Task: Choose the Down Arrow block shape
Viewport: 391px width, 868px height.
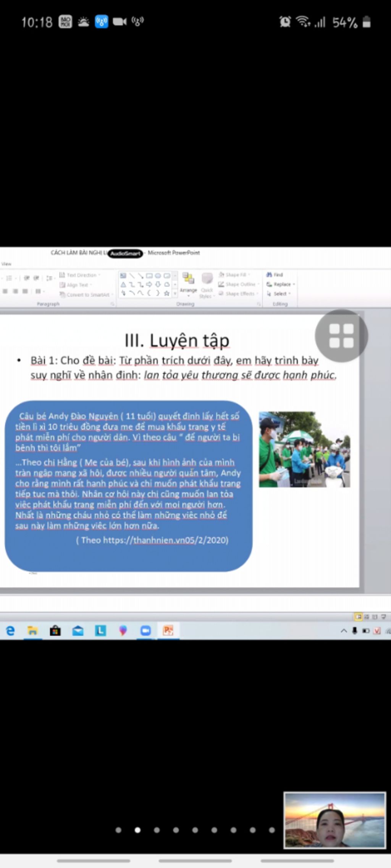Action: pyautogui.click(x=158, y=285)
